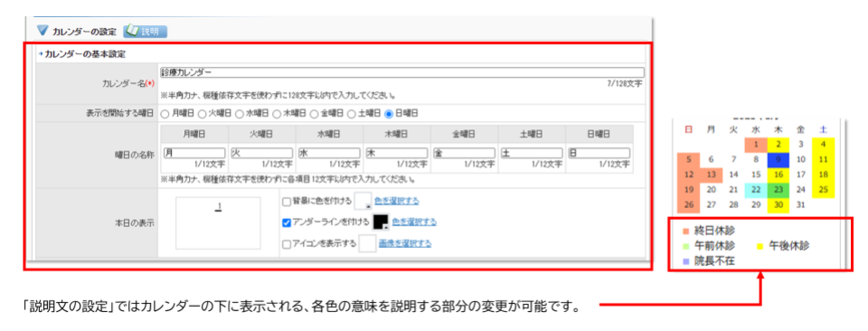Click calendar date 1 in orange
Screen dimensions: 868x331
click(756, 145)
